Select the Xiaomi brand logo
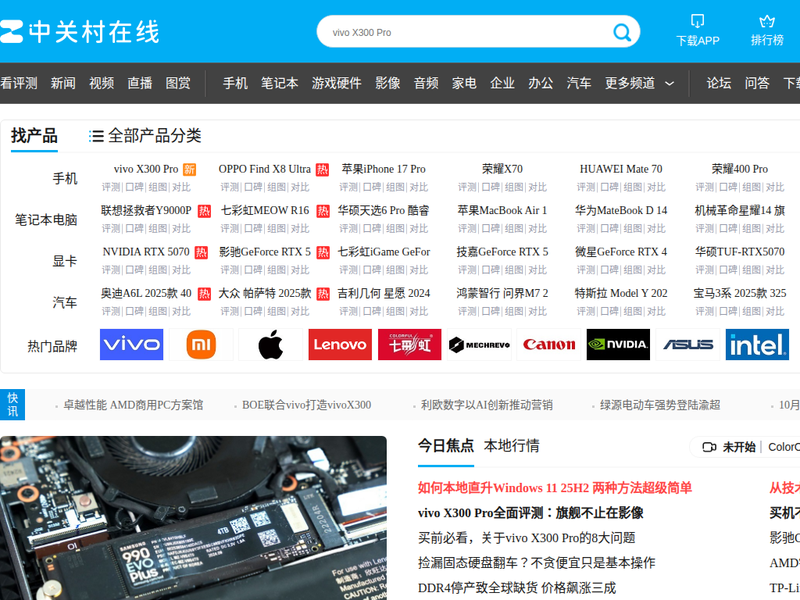Image resolution: width=800 pixels, height=600 pixels. [201, 345]
